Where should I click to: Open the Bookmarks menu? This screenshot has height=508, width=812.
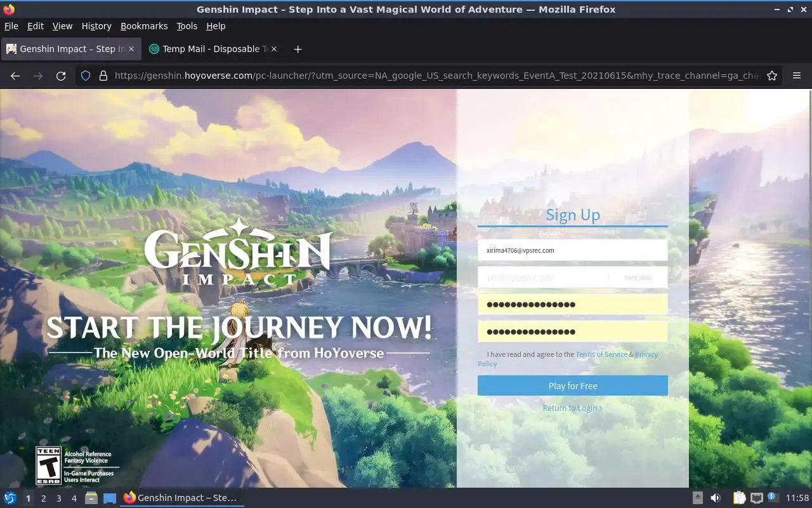[x=144, y=26]
